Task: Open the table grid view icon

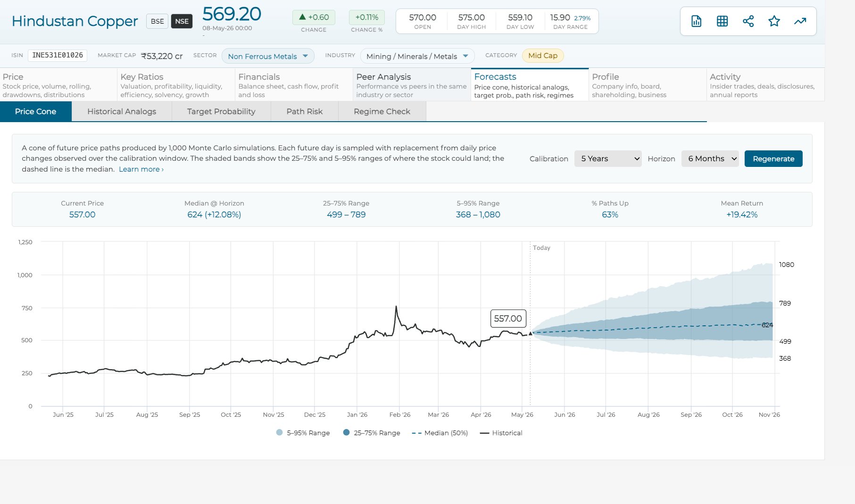Action: point(722,21)
